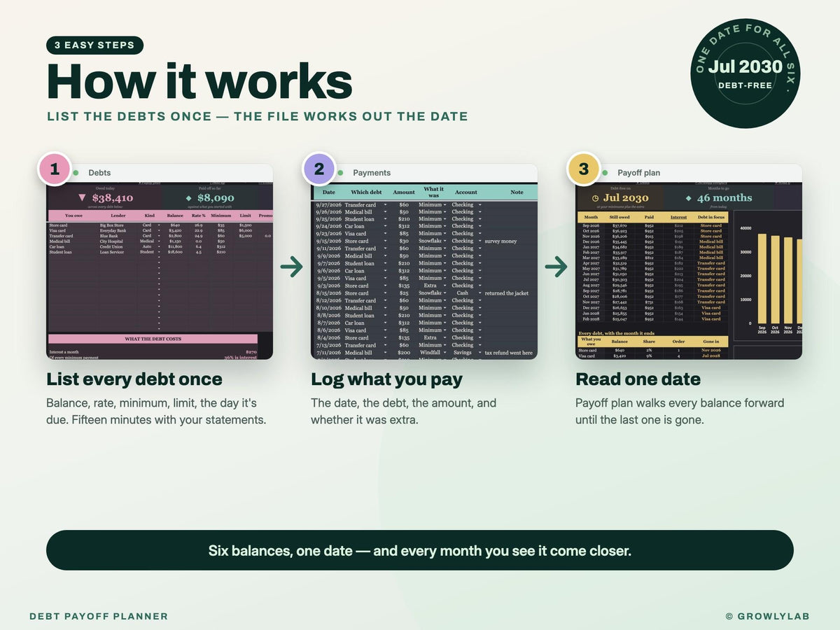Click the diamond icon beside 46 months
Viewport: 840px width, 630px height.
point(688,198)
